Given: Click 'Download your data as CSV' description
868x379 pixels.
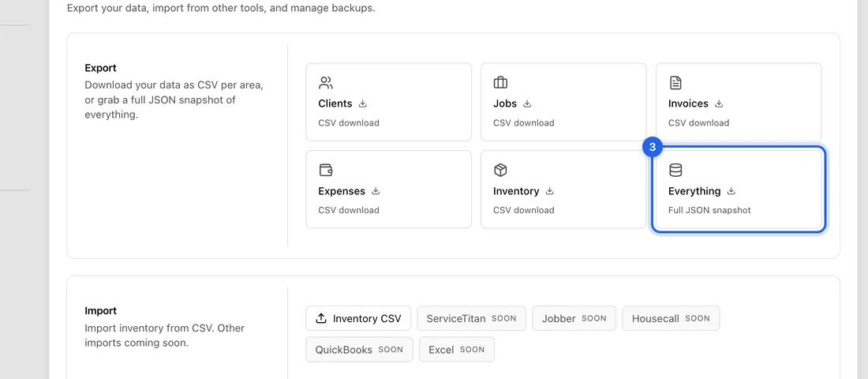Looking at the screenshot, I should tap(174, 100).
